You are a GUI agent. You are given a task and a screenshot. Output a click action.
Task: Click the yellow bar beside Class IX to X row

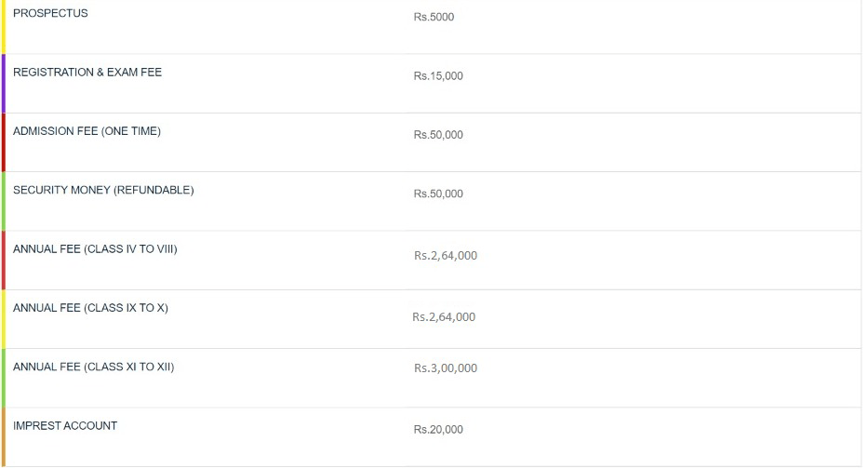click(x=4, y=319)
